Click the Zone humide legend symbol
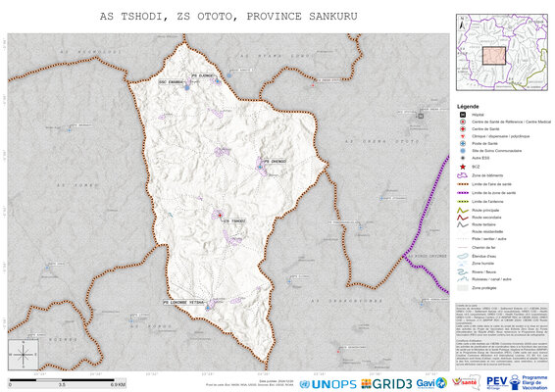Image resolution: width=555 pixels, height=392 pixels. click(462, 264)
